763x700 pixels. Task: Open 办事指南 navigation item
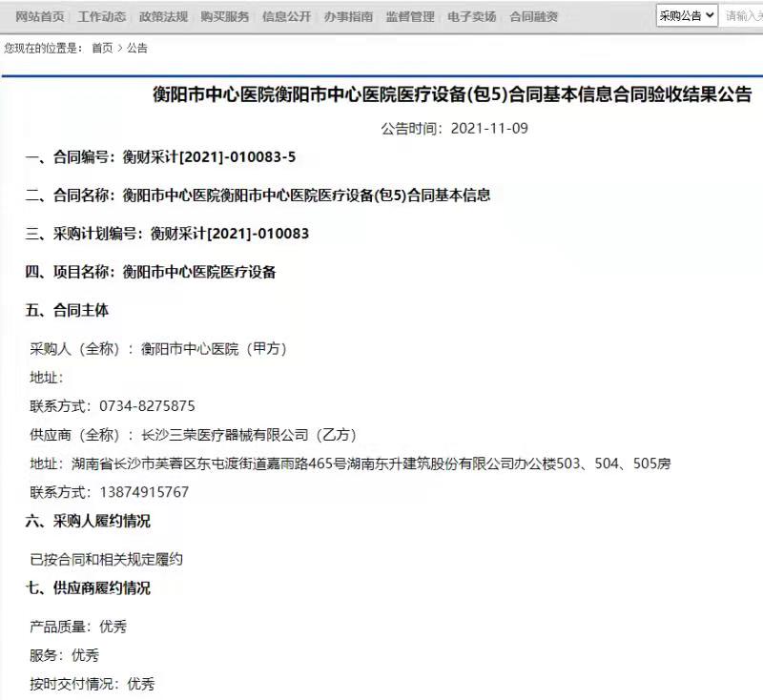point(348,17)
